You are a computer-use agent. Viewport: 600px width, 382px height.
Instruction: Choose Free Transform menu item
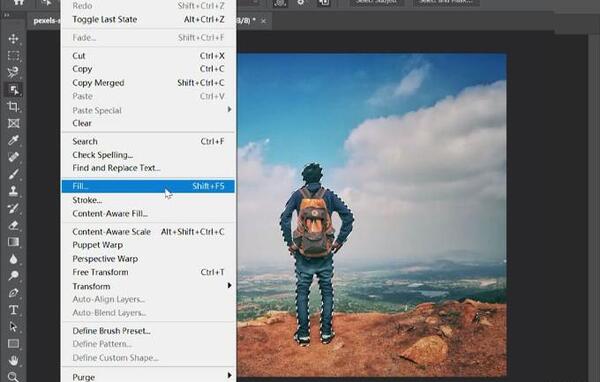coord(148,272)
